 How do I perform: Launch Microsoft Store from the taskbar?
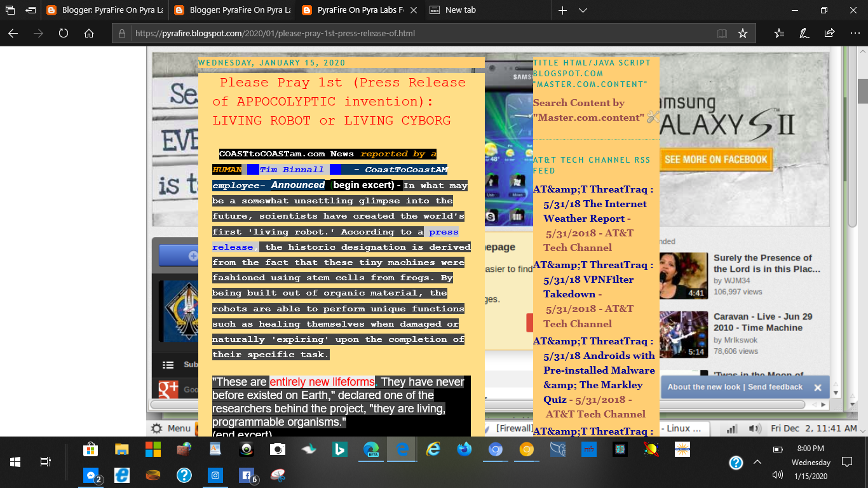pyautogui.click(x=91, y=449)
